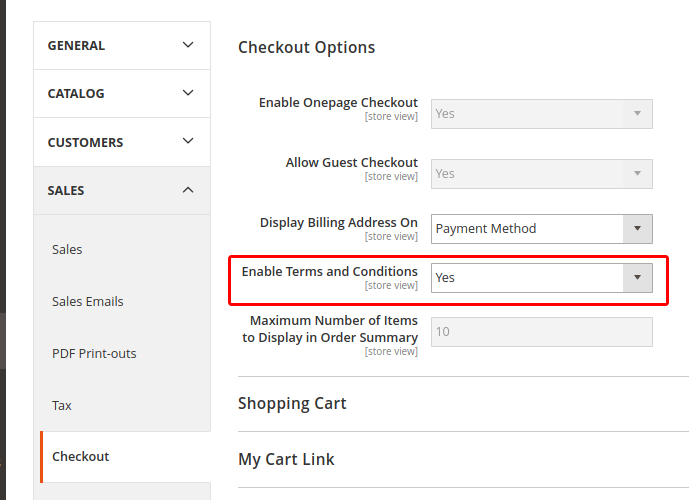Open the Display Billing Address On dropdown
The width and height of the screenshot is (689, 500).
coord(541,228)
